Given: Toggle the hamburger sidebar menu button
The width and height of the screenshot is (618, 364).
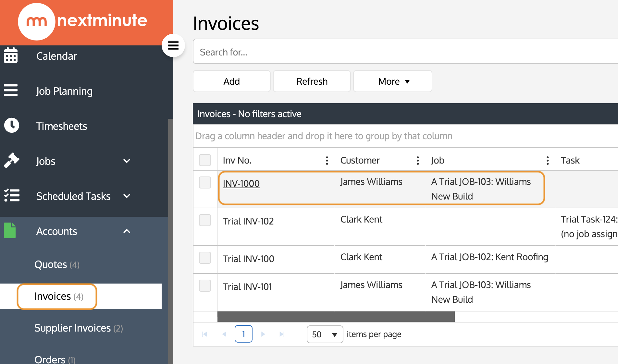Looking at the screenshot, I should (173, 45).
